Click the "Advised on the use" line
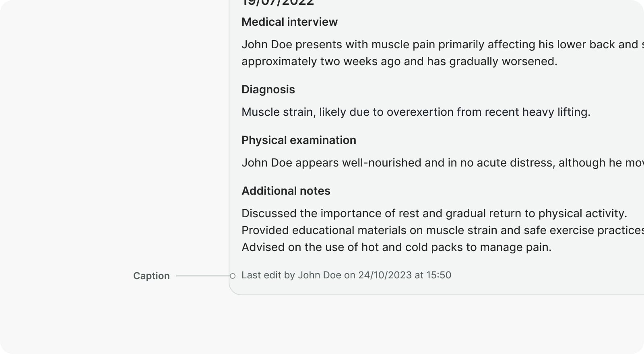Image resolution: width=644 pixels, height=354 pixels. (396, 247)
